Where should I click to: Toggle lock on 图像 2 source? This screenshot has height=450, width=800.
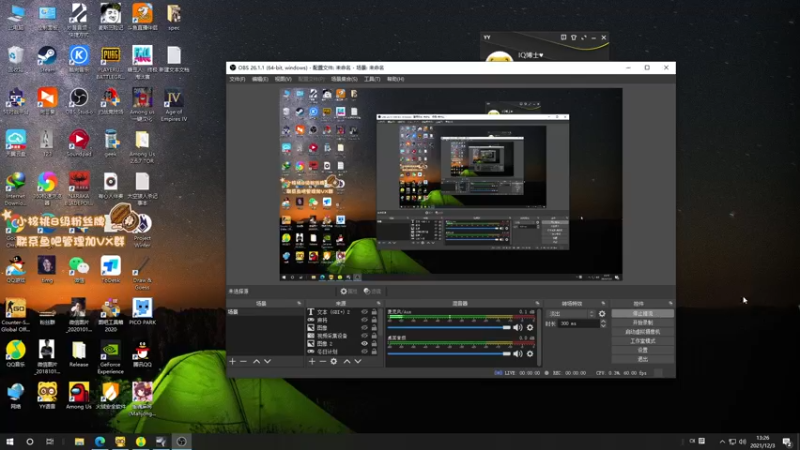(374, 344)
